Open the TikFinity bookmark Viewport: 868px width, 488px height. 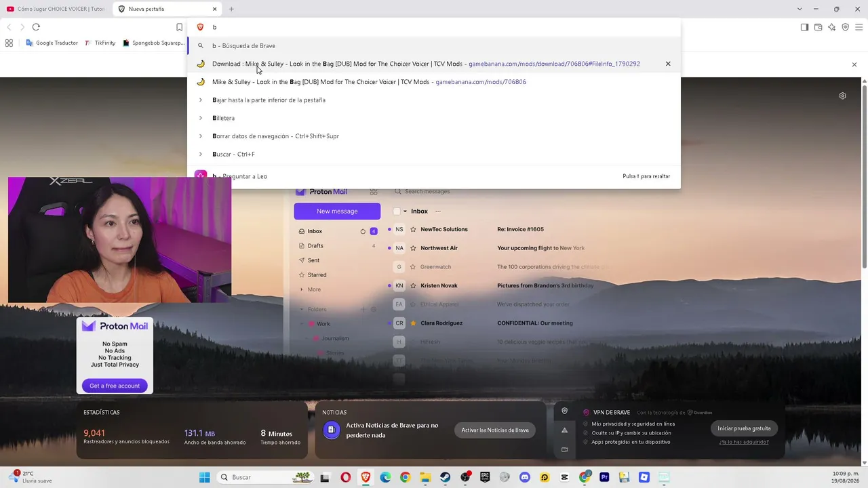tap(100, 43)
